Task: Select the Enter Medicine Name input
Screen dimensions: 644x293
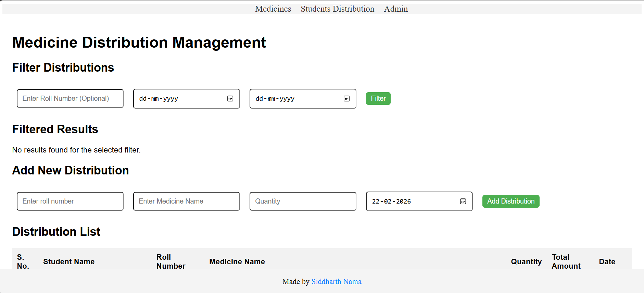Action: [186, 202]
